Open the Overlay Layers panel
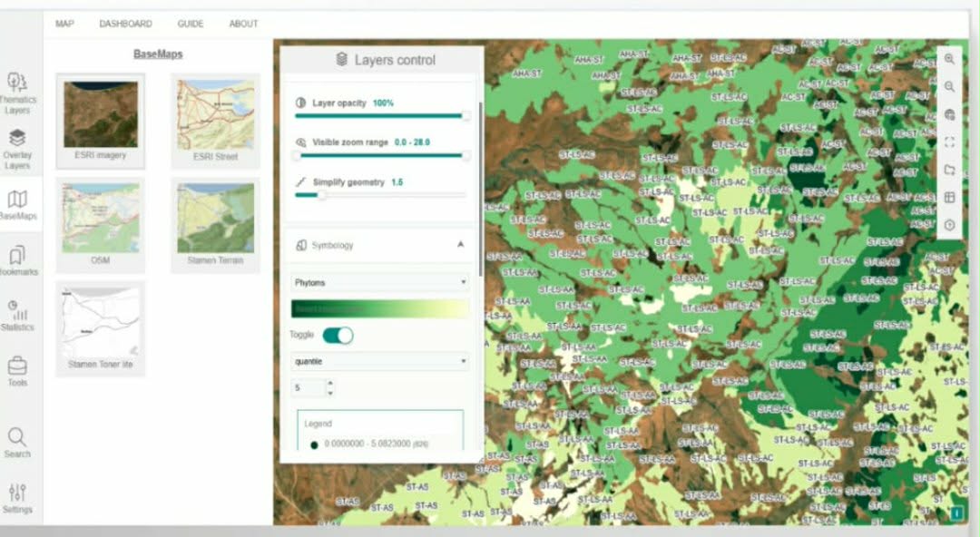This screenshot has width=980, height=537. (x=17, y=148)
